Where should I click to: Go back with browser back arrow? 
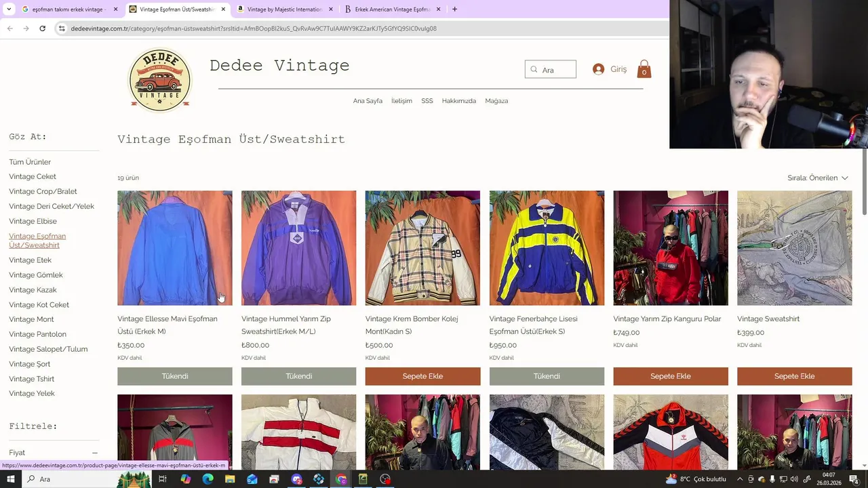[x=9, y=28]
